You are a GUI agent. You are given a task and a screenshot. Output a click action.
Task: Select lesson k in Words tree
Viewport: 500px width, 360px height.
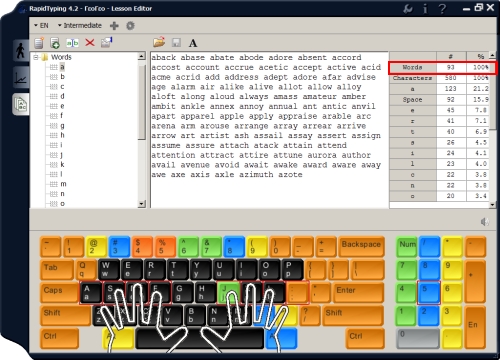tap(62, 164)
